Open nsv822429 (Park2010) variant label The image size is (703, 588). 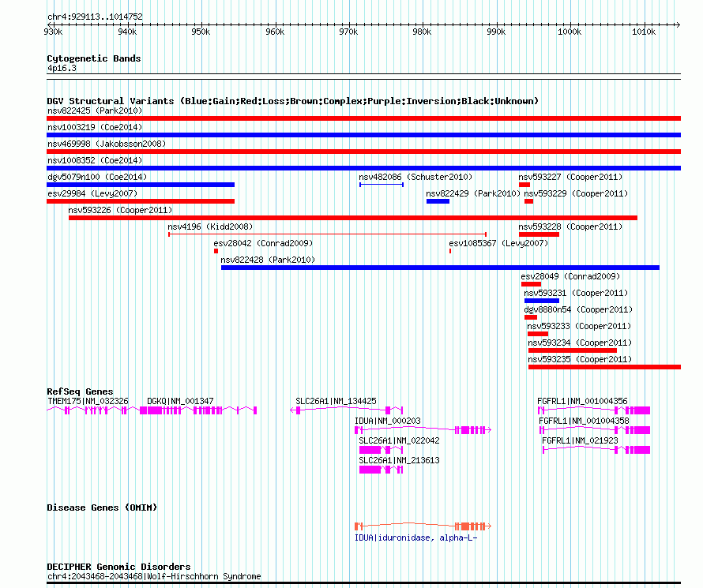[473, 193]
